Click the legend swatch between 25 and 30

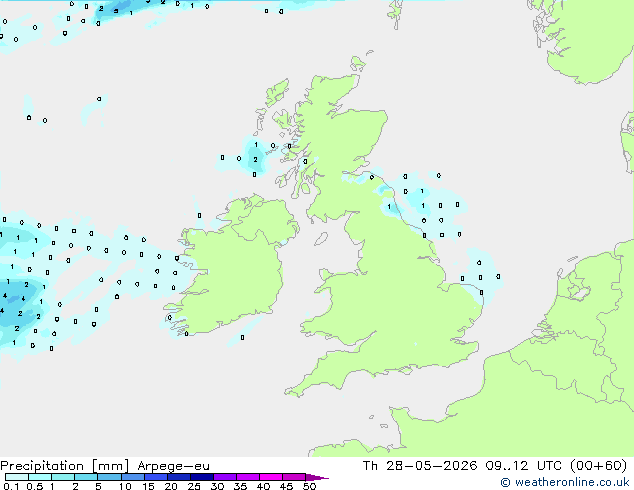click(x=202, y=477)
